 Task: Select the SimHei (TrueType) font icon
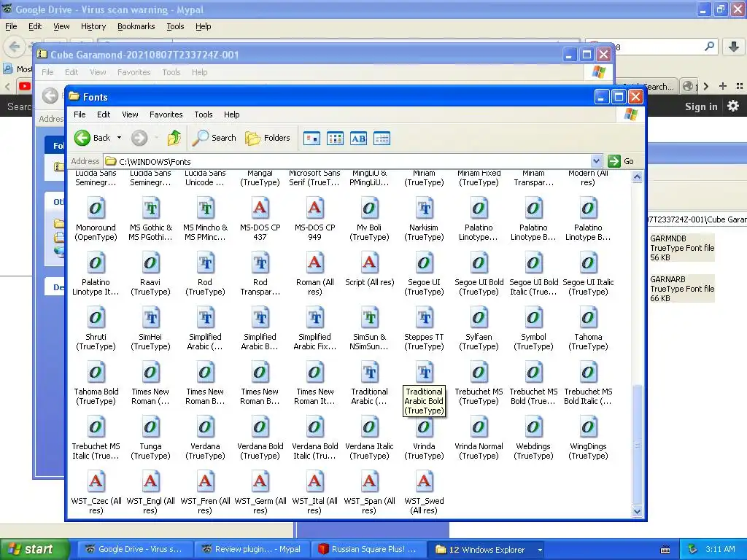click(150, 318)
